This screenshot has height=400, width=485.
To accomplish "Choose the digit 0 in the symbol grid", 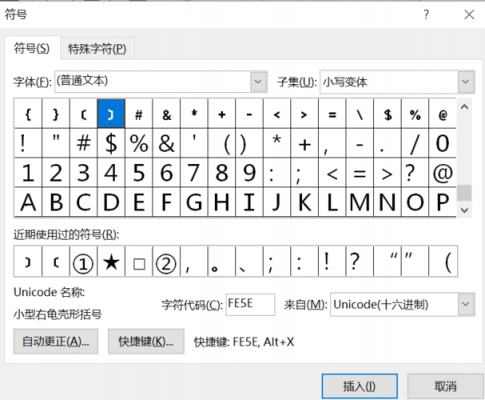I will [443, 144].
